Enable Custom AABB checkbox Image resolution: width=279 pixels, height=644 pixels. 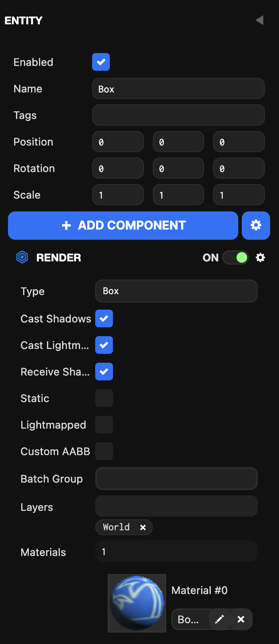coord(104,451)
